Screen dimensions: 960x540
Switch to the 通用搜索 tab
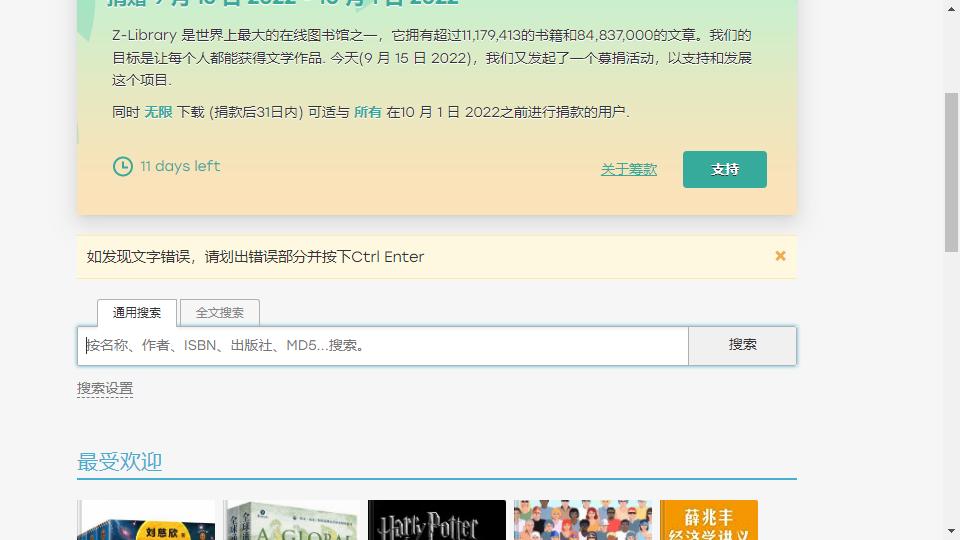(x=137, y=313)
